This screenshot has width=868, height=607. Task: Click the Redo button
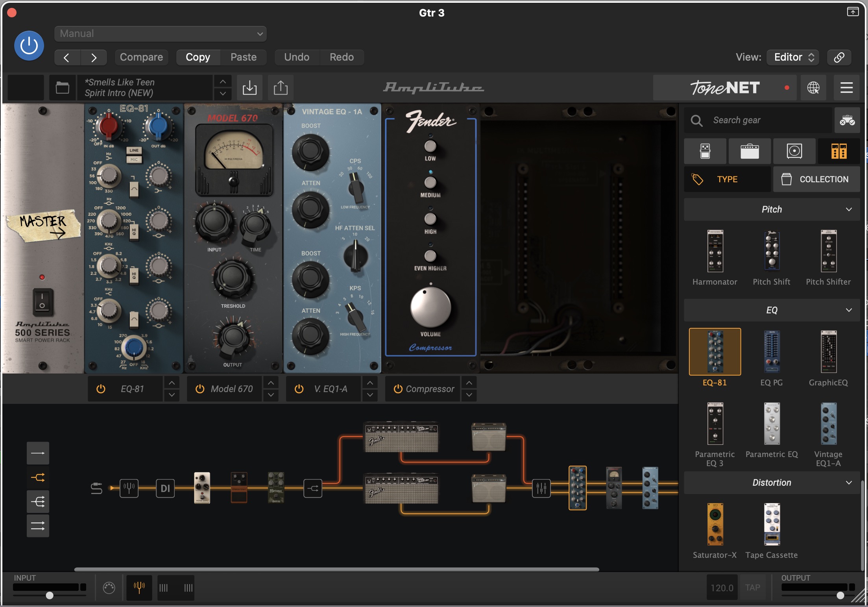click(x=342, y=57)
